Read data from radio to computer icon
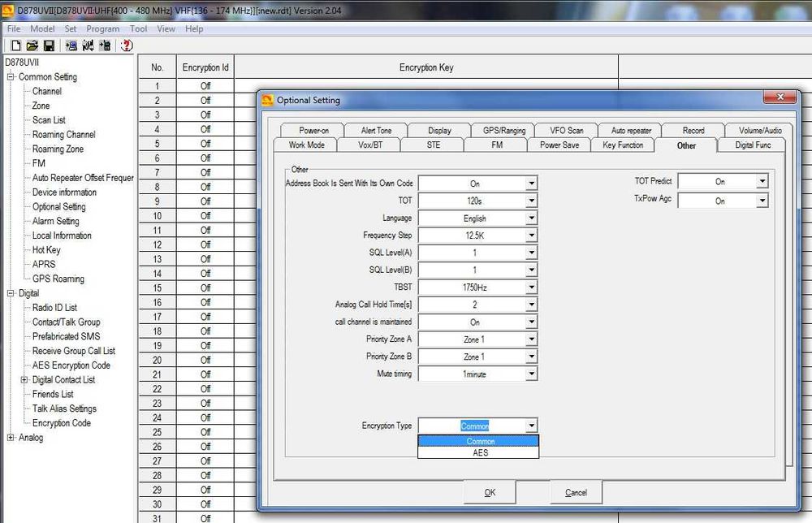This screenshot has width=812, height=523. point(71,45)
